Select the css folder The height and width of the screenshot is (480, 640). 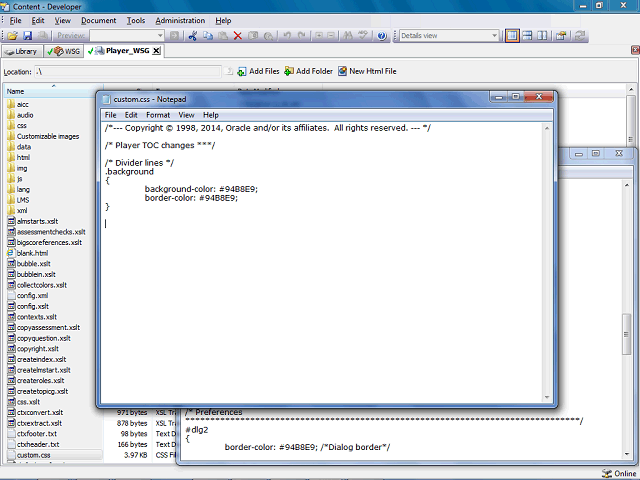21,126
